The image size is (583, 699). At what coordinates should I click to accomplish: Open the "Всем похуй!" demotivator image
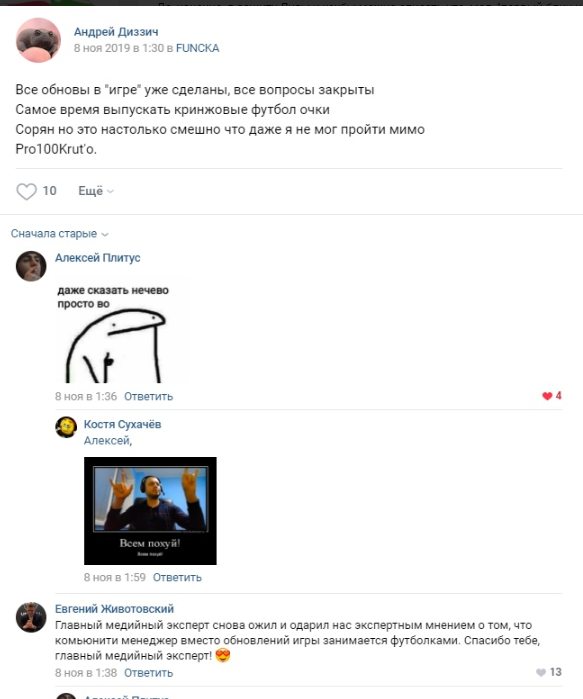coord(150,511)
